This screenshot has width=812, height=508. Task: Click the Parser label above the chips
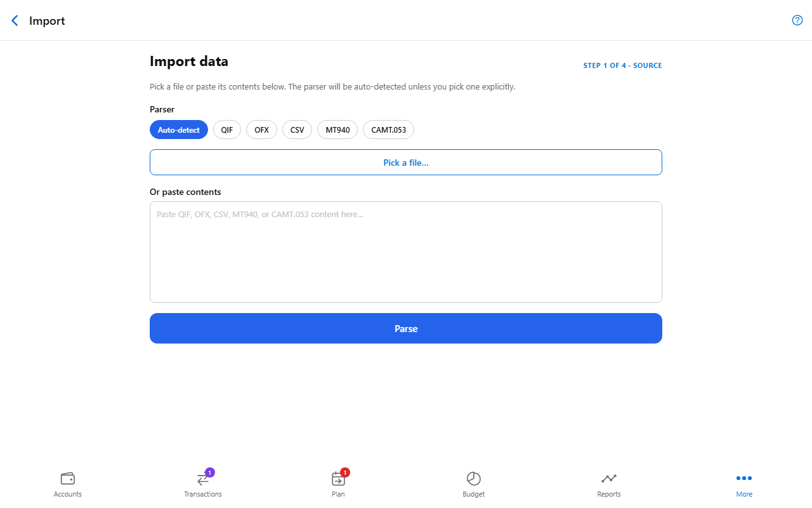click(x=162, y=109)
